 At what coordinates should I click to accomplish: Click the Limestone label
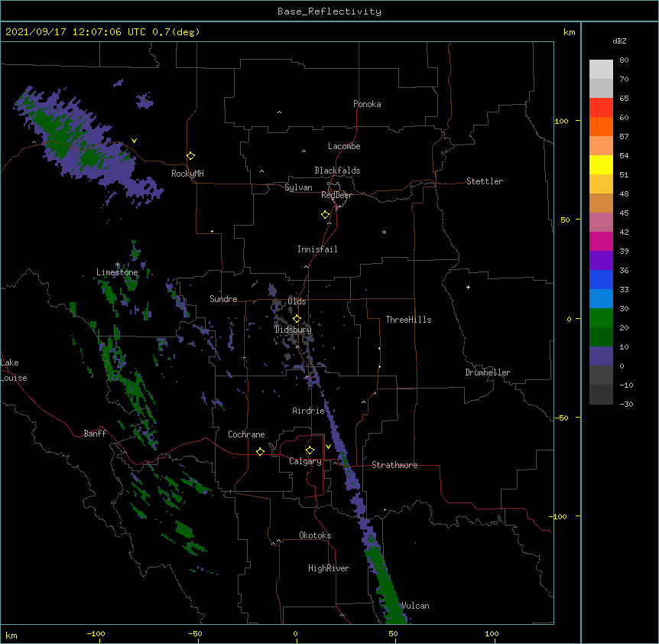coord(117,272)
